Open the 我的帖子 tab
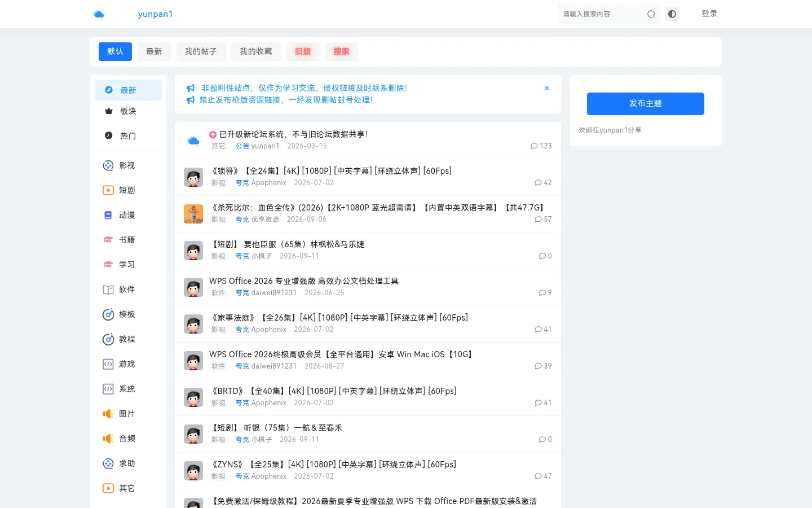 201,51
